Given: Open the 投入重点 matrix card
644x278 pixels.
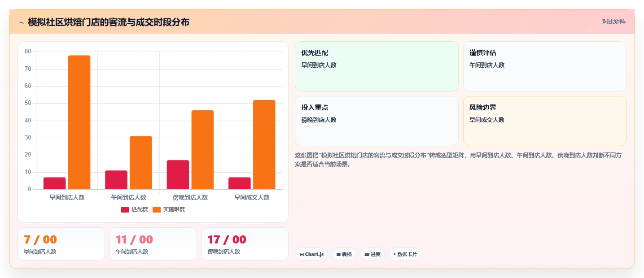Looking at the screenshot, I should click(377, 121).
